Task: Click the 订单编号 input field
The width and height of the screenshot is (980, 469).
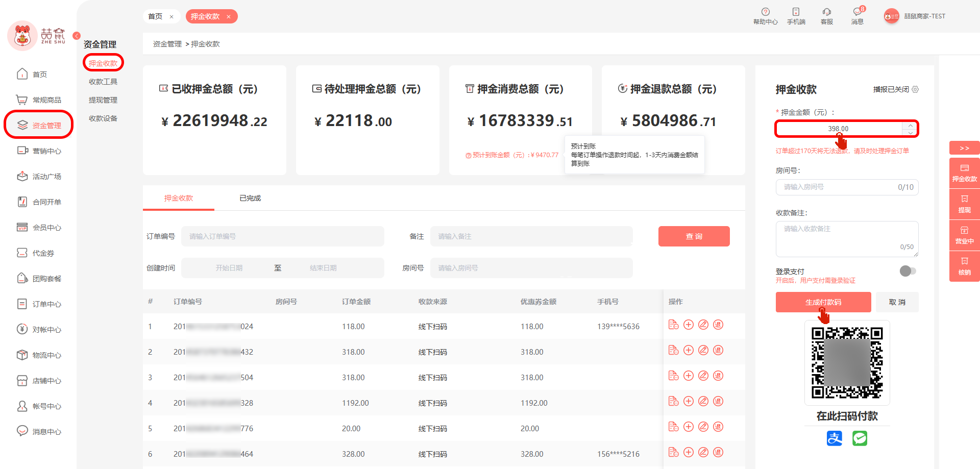Action: 282,236
